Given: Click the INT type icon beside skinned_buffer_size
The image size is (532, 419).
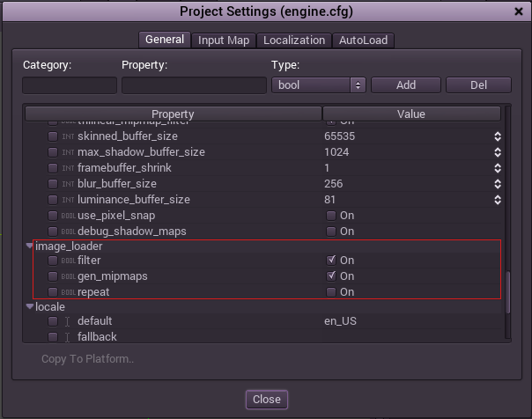Looking at the screenshot, I should pyautogui.click(x=68, y=136).
